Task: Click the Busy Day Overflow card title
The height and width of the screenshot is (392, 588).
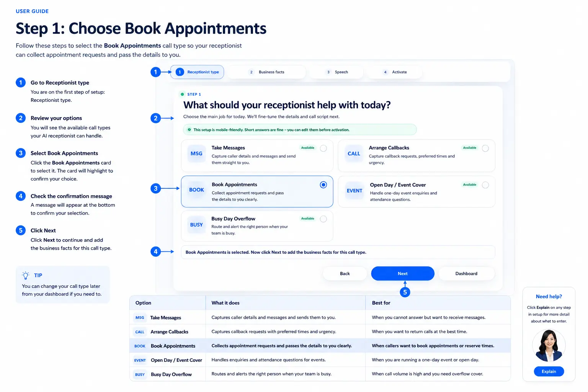Action: tap(233, 219)
